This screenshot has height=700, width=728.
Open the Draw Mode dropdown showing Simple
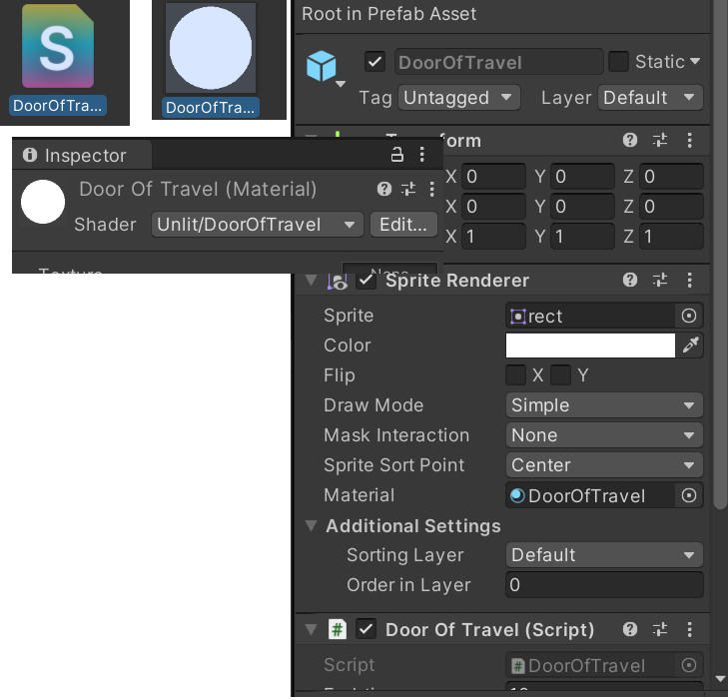[604, 405]
